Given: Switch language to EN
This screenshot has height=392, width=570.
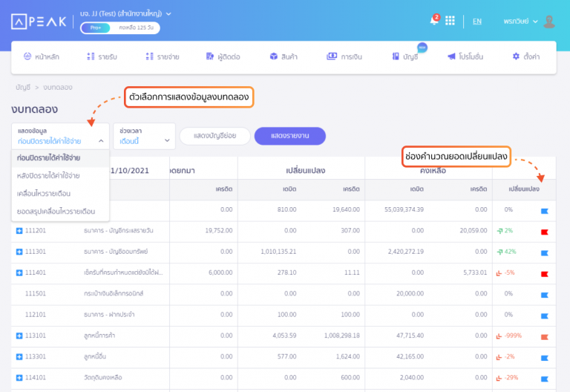Looking at the screenshot, I should (476, 21).
